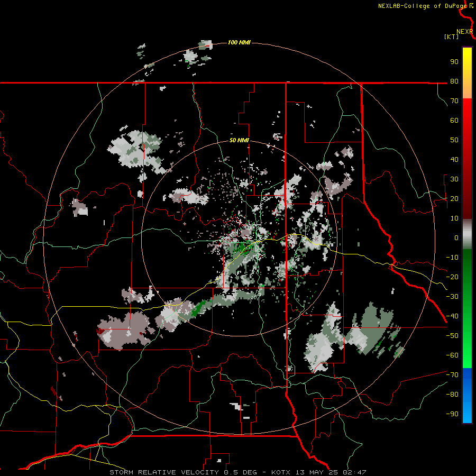The width and height of the screenshot is (476, 476).
Task: Click the STORM RELATIVE VELOCITY caption text
Action: pos(164,472)
